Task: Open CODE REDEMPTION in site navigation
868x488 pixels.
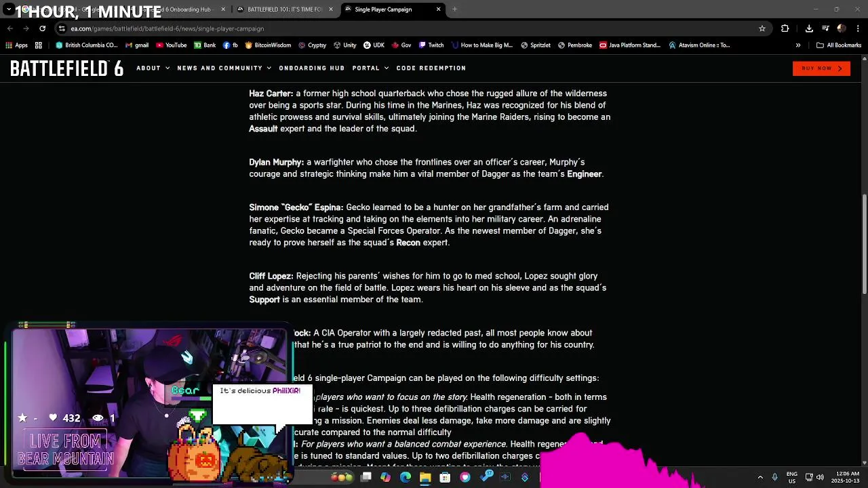Action: [x=431, y=68]
